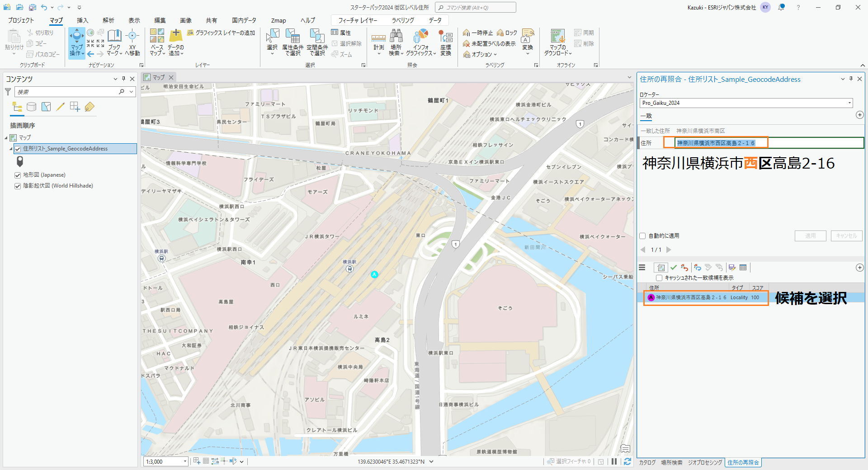
Task: Select candidate row 神奈川県横浜市西区高島2-16
Action: pyautogui.click(x=750, y=297)
